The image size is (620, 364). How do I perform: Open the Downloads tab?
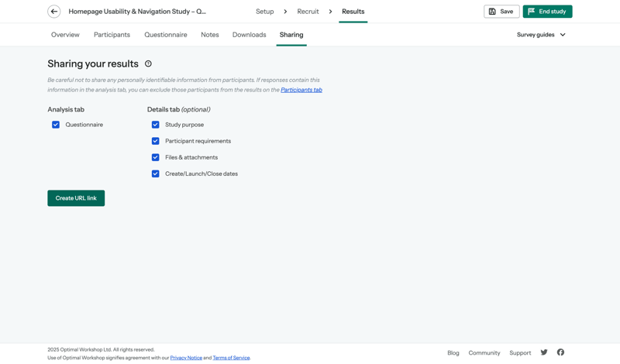(x=249, y=35)
